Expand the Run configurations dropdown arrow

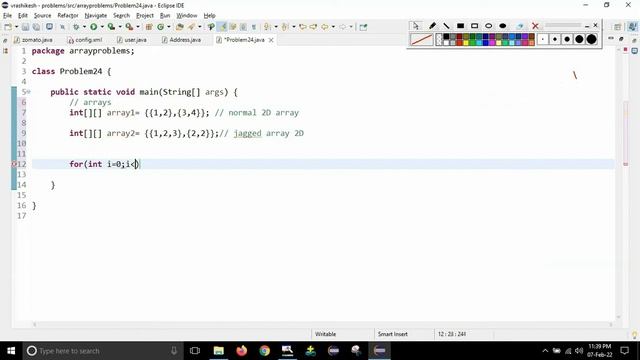(102, 27)
